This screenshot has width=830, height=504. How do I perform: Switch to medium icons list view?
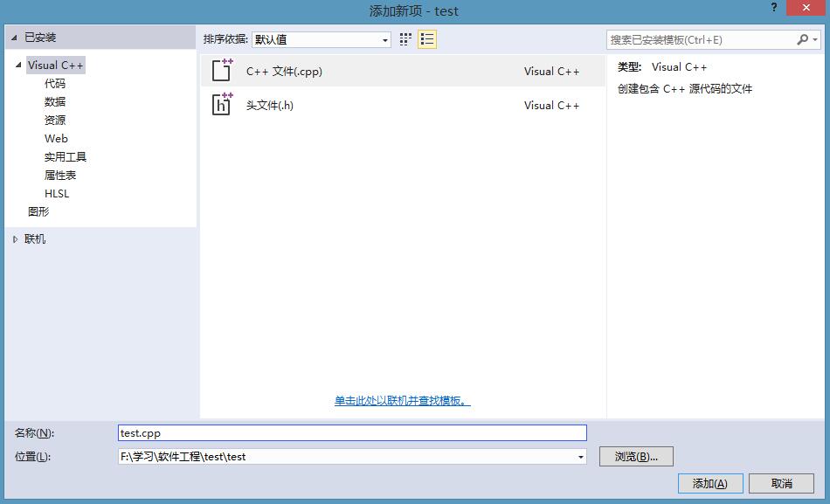point(427,39)
